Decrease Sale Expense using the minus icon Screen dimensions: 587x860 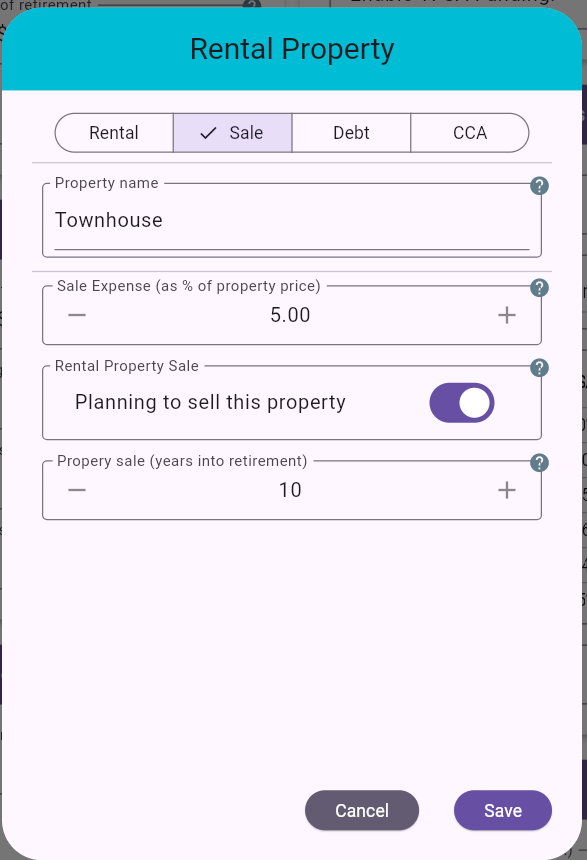click(77, 314)
